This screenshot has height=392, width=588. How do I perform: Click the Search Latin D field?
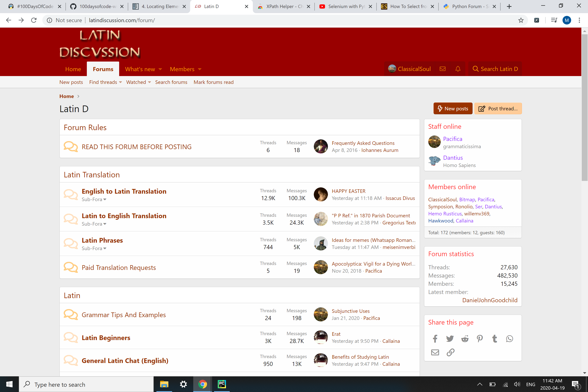(495, 69)
